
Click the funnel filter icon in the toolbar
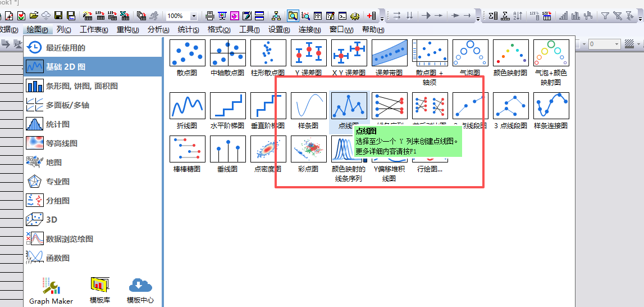(605, 16)
